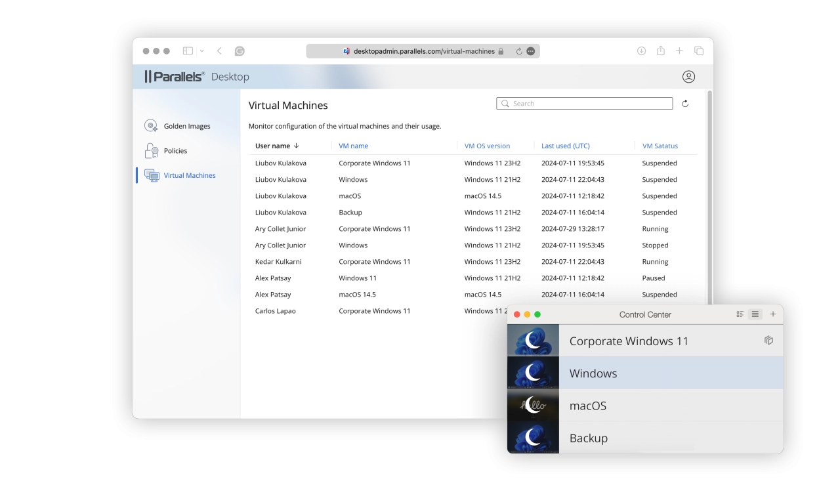Show the browser tab overview
840x504 pixels.
point(699,51)
